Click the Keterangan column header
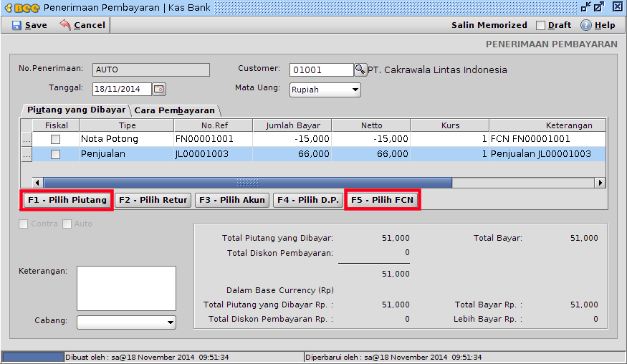 (548, 125)
